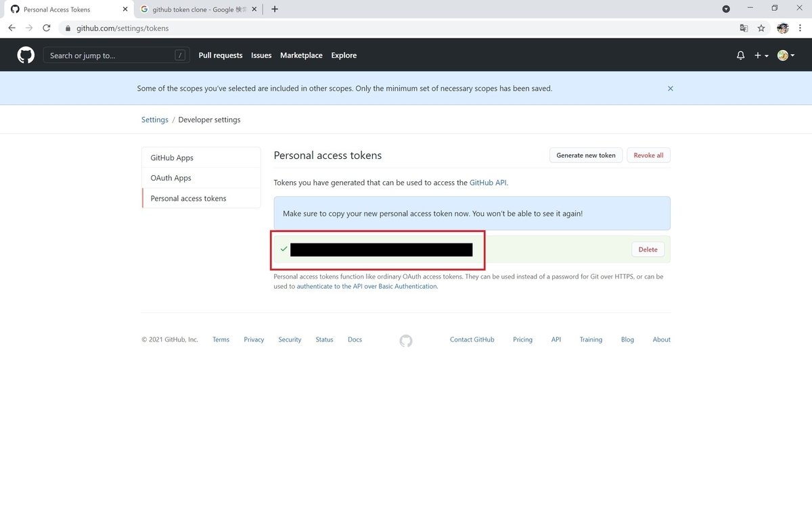The height and width of the screenshot is (518, 812).
Task: Open Explore in header
Action: point(344,55)
